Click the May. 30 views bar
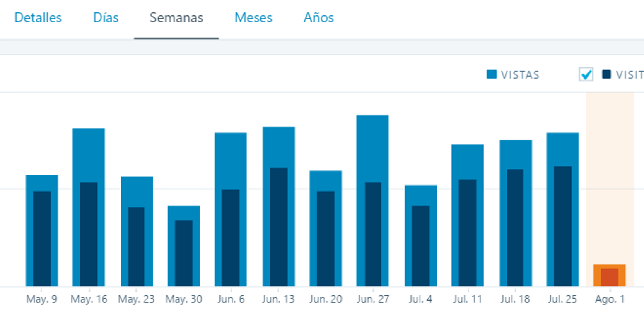 [x=183, y=213]
